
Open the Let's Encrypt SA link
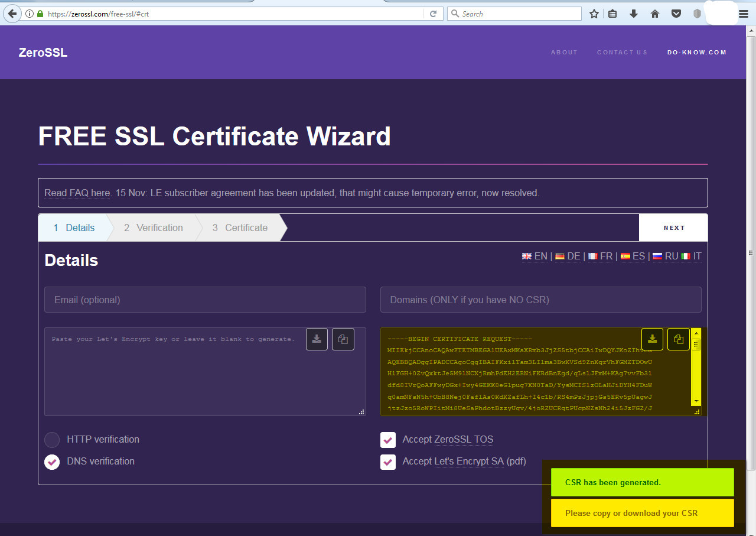(x=469, y=462)
